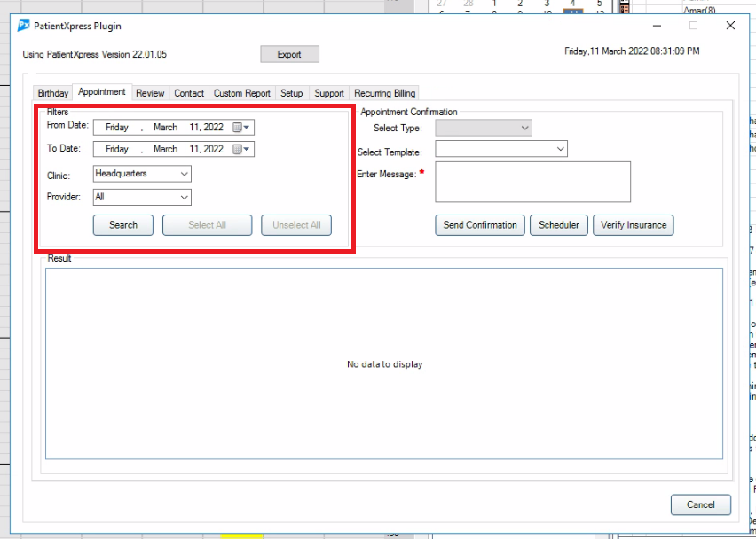Viewport: 756px width, 539px height.
Task: Open the Select Type dropdown
Action: coord(524,129)
